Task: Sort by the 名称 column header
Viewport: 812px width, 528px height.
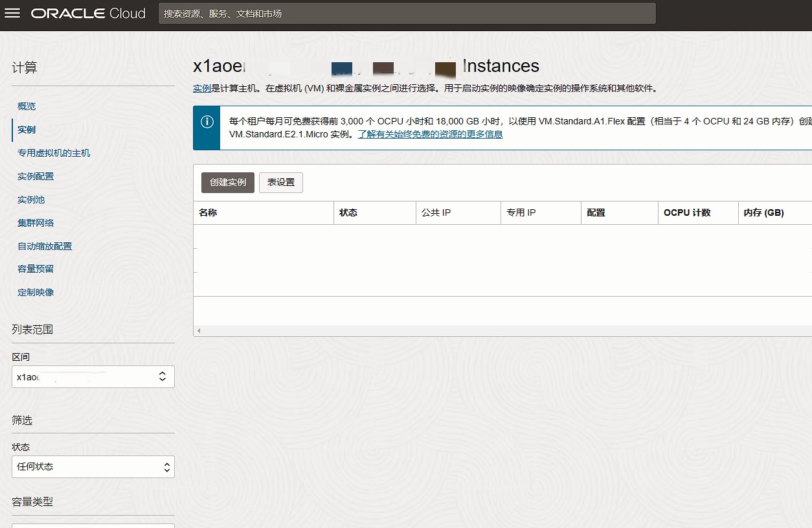Action: (x=264, y=212)
